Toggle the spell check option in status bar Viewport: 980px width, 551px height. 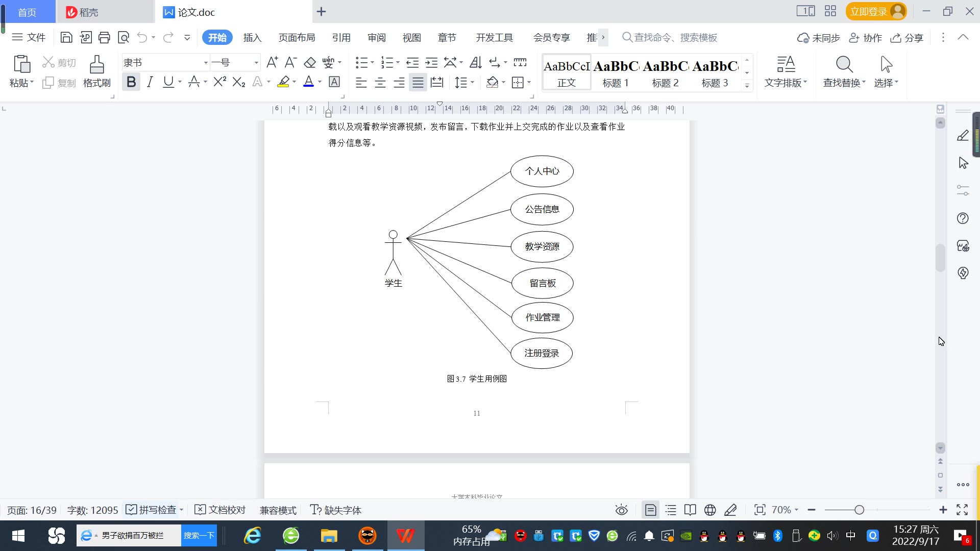pyautogui.click(x=152, y=510)
